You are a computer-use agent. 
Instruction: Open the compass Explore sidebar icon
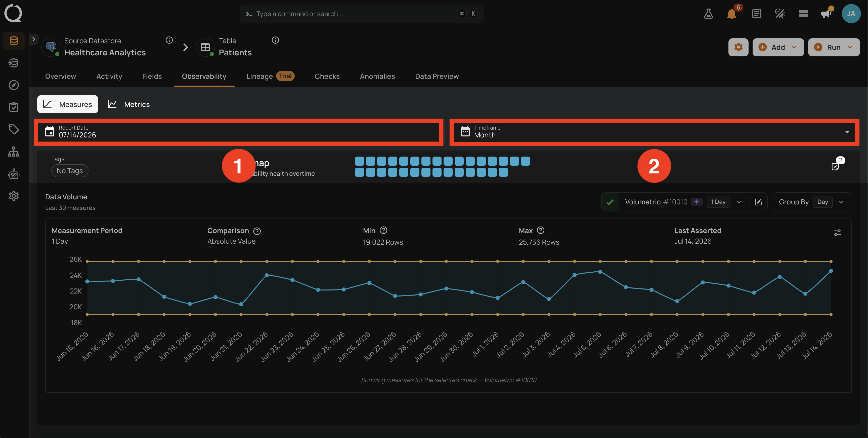click(x=14, y=85)
